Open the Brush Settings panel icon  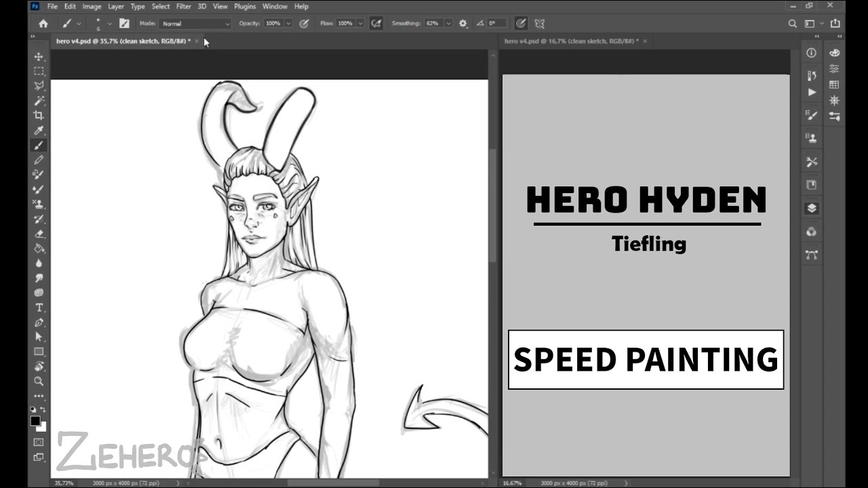click(x=811, y=115)
